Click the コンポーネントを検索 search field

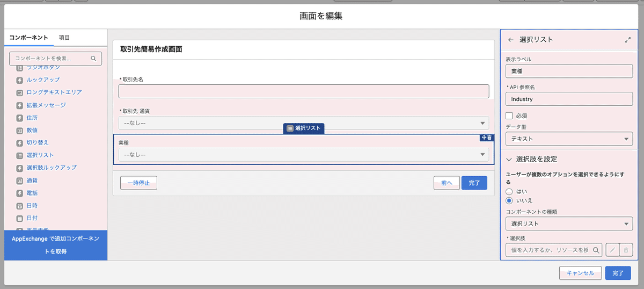[x=55, y=58]
